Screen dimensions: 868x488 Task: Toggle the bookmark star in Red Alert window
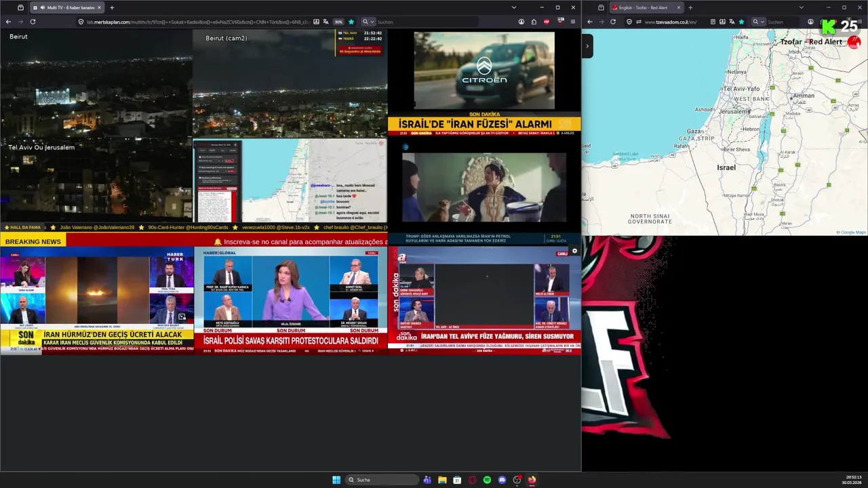click(x=741, y=22)
